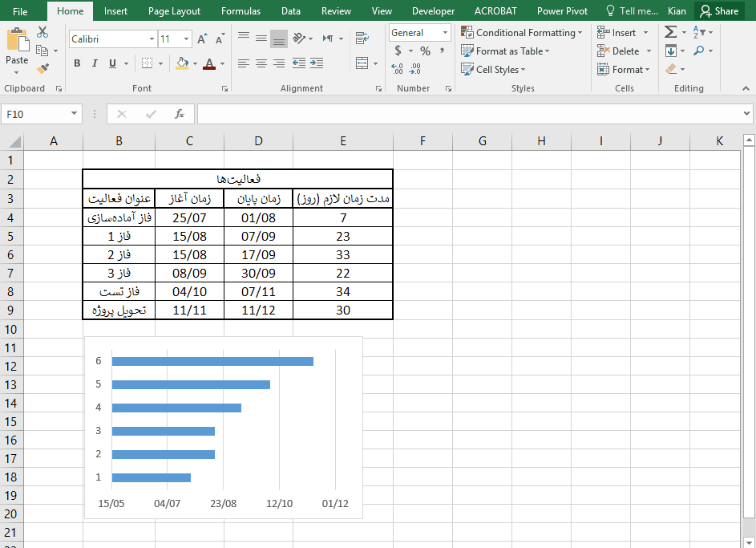Open the Calibri font name dropdown

pyautogui.click(x=152, y=39)
